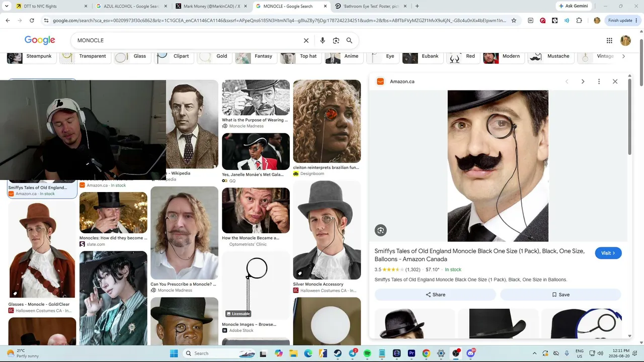
Task: Switch to the AZUL ALCOHOL Google Search tab
Action: (x=131, y=7)
